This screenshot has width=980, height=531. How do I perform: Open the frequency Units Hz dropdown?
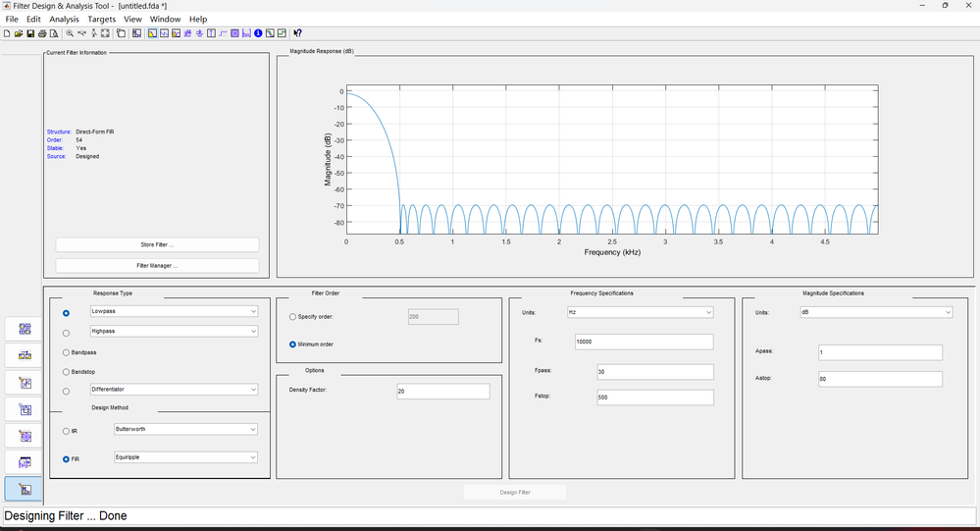(640, 312)
